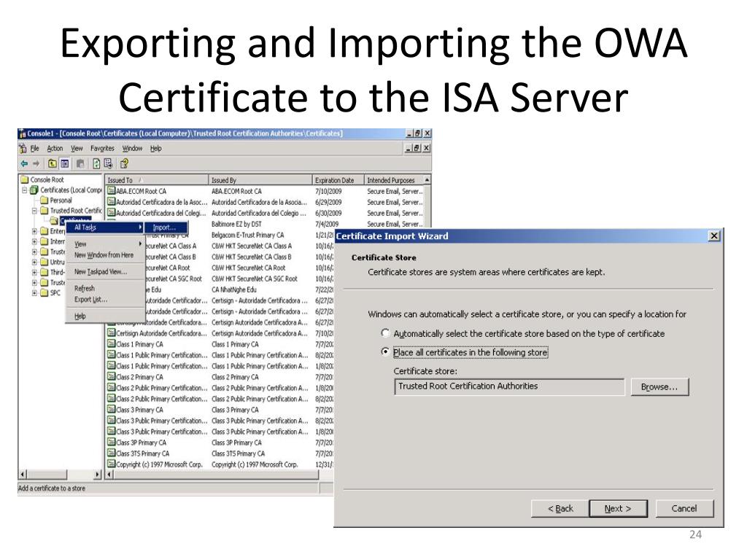
Task: Open the Action menu
Action: tap(55, 149)
